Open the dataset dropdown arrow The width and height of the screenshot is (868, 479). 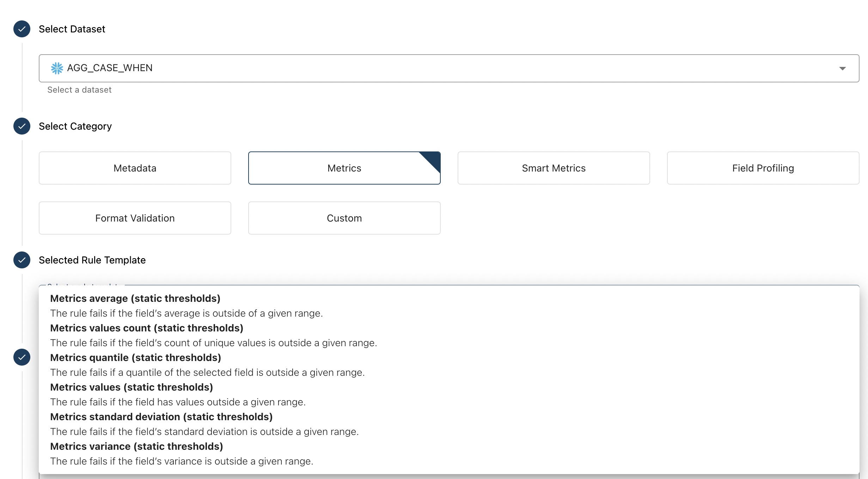pos(842,68)
